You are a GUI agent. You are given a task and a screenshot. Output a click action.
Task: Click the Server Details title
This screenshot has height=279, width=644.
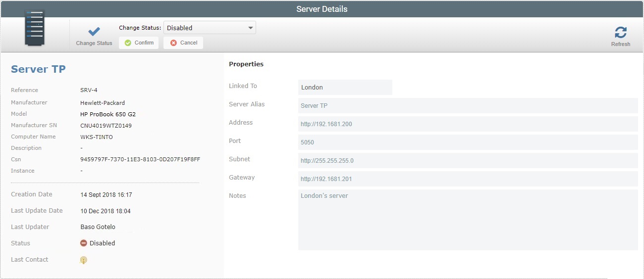[322, 9]
